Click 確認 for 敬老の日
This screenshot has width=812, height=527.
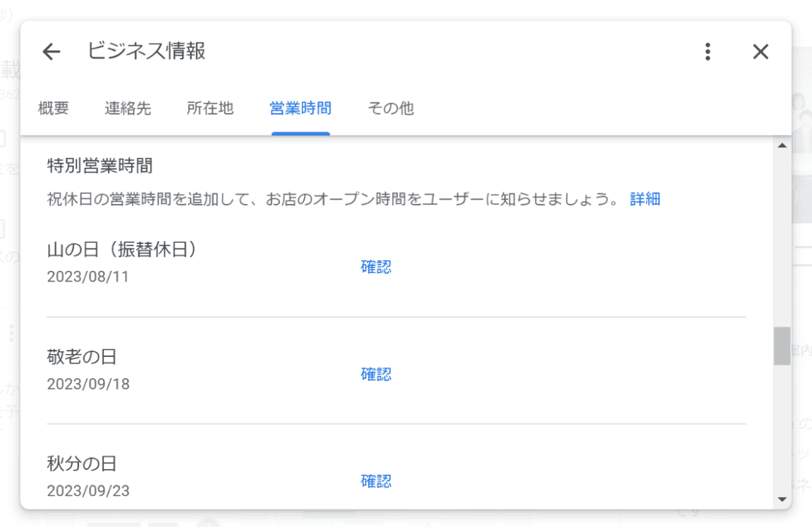pyautogui.click(x=376, y=374)
